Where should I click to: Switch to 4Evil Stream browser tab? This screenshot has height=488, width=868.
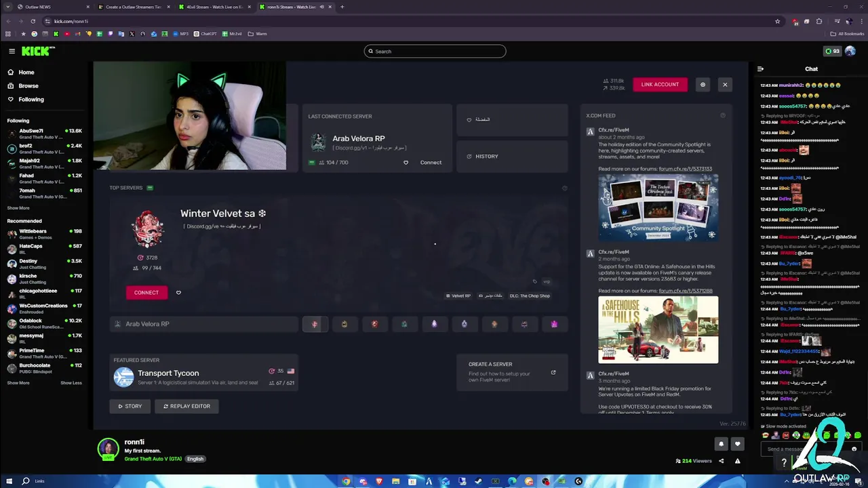point(216,7)
